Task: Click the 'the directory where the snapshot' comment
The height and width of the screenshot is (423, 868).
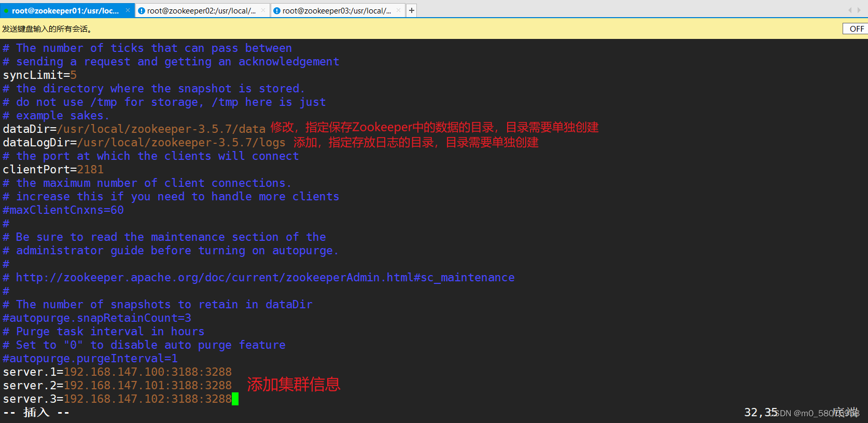Action: point(154,89)
